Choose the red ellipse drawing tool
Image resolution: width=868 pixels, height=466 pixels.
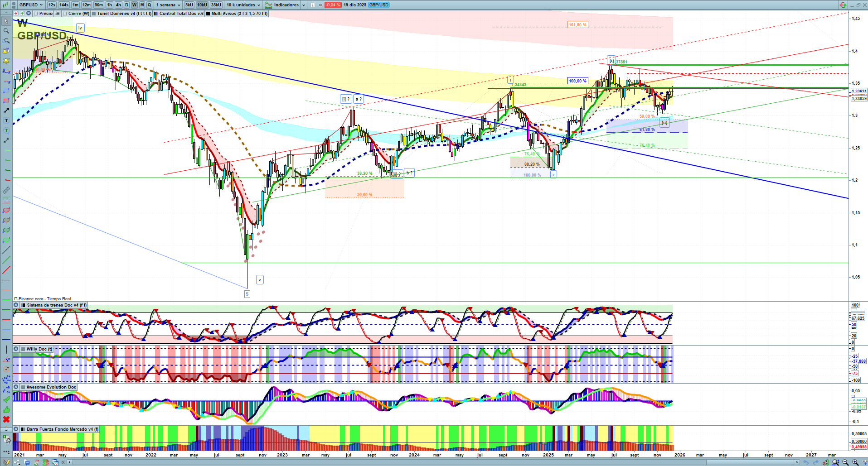[x=6, y=210]
